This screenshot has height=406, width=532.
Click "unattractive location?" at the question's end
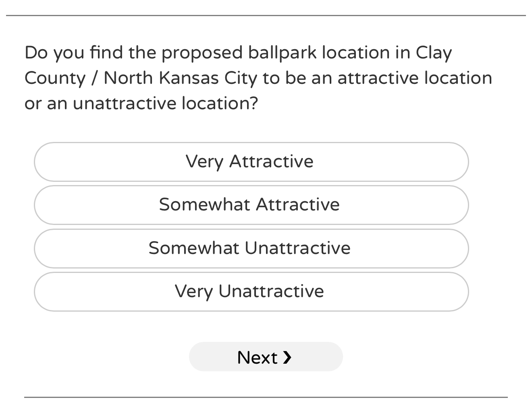click(165, 104)
